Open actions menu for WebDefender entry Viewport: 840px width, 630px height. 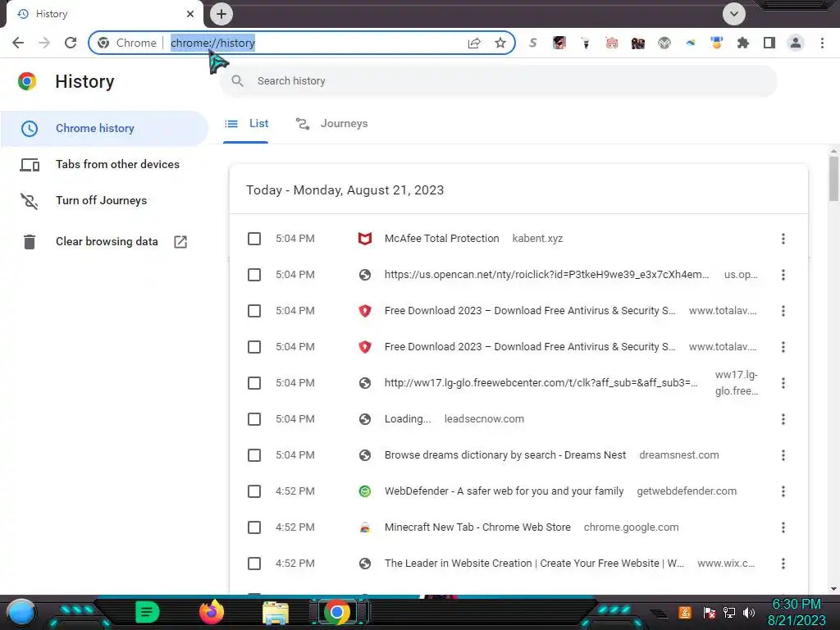click(x=783, y=491)
